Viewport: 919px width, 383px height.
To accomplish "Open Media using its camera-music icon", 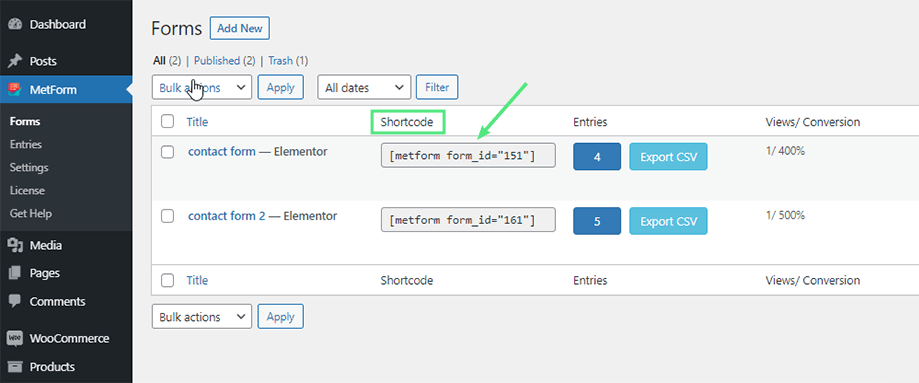I will [x=15, y=245].
